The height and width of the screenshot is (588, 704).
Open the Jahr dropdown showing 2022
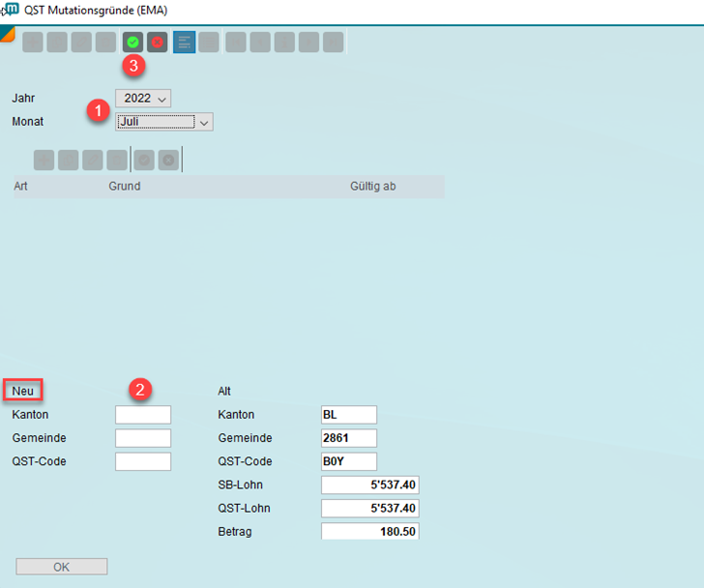(143, 98)
